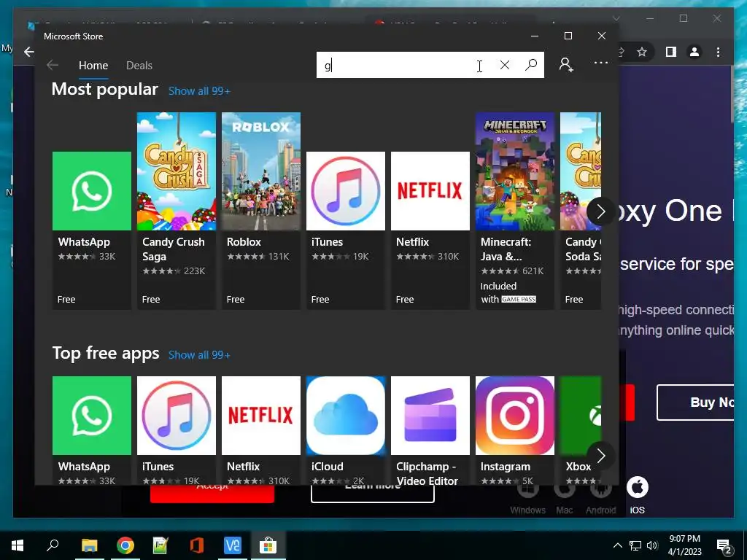
Task: Switch to Deals tab in Store
Action: coord(139,65)
